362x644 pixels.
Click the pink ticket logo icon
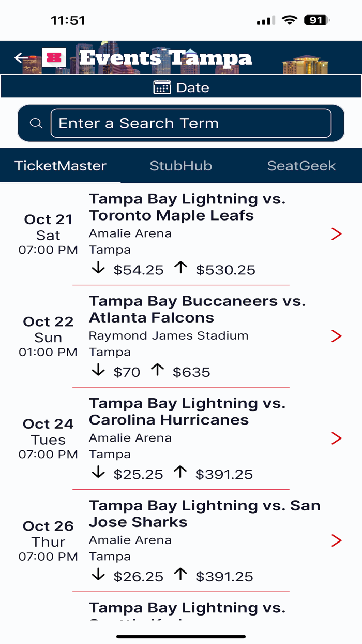53,57
